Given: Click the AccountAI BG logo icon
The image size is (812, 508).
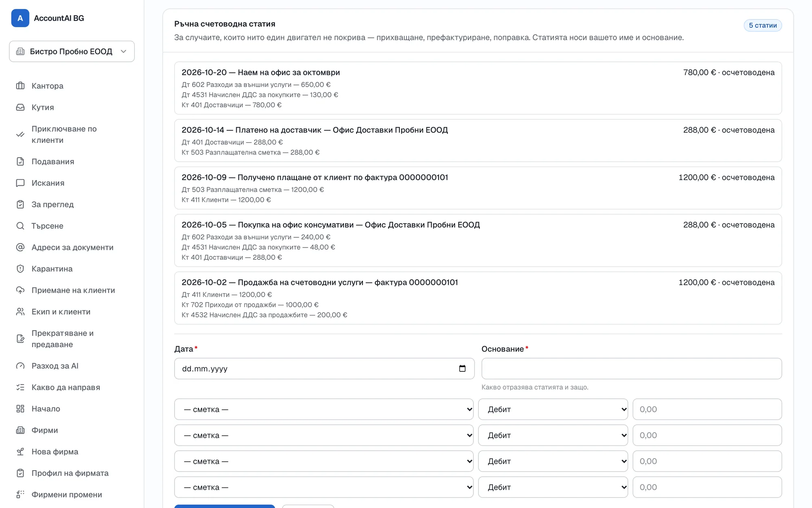Looking at the screenshot, I should tap(20, 18).
